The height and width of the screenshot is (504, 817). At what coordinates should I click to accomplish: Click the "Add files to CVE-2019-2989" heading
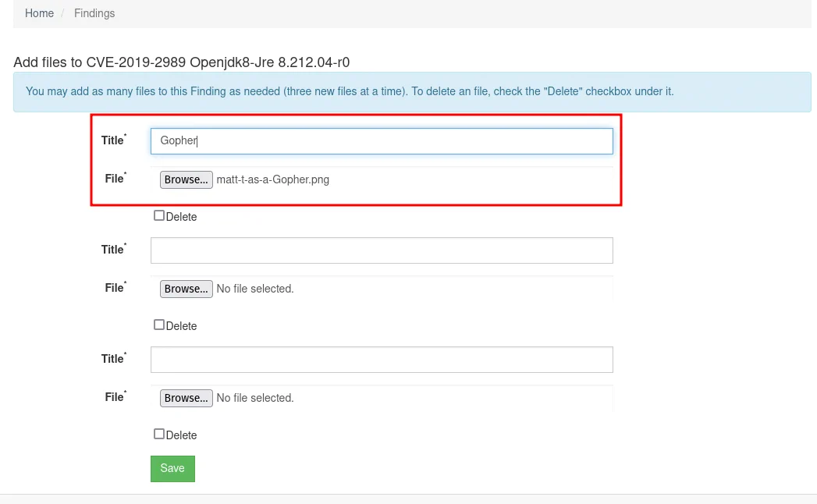pos(186,62)
